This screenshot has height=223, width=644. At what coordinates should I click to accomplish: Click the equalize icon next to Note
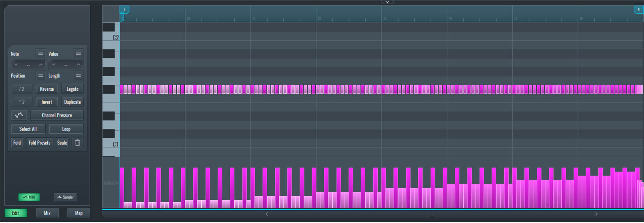click(41, 54)
